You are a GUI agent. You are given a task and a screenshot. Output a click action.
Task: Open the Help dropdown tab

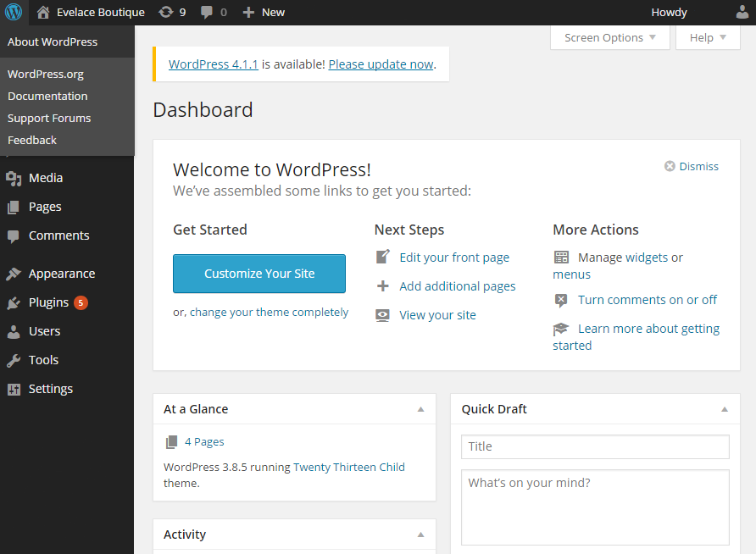point(708,37)
